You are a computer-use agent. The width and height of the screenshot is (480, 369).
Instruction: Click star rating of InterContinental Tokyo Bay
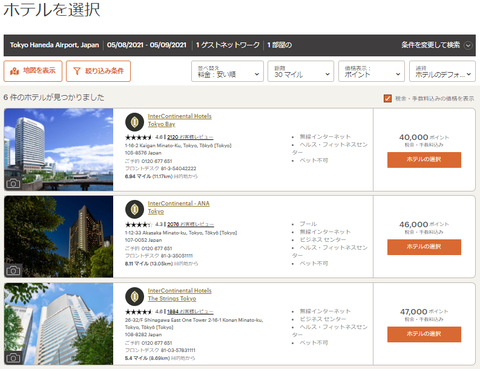coord(139,137)
